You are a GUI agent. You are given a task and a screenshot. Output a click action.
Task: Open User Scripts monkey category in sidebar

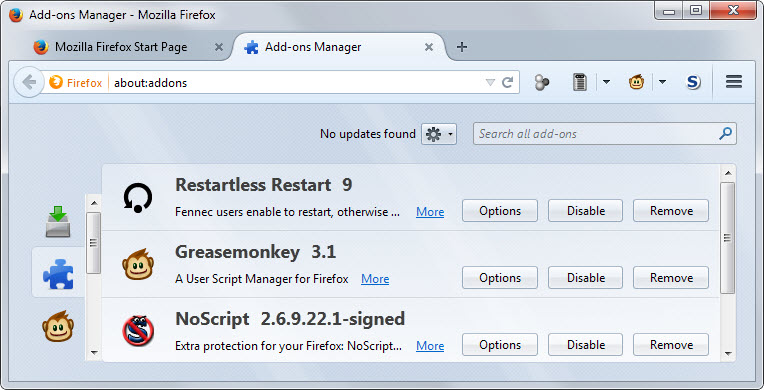pyautogui.click(x=58, y=326)
